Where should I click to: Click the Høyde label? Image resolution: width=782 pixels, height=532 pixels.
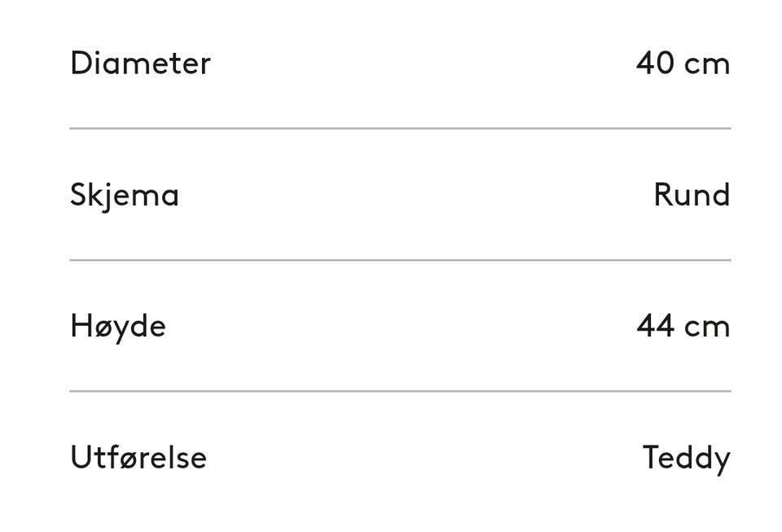click(118, 326)
